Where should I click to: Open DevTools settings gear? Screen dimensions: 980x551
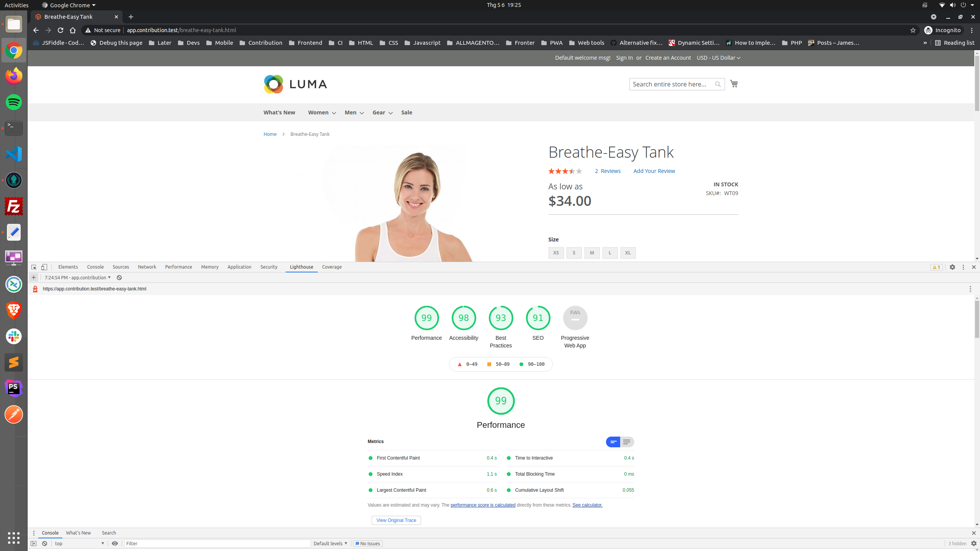[952, 267]
